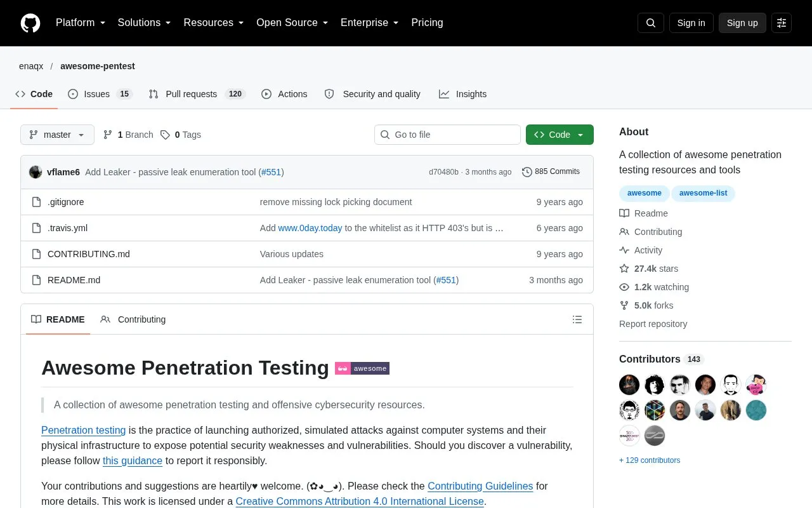This screenshot has height=508, width=812.
Task: Select the Contributing tab in the README panel
Action: [133, 319]
